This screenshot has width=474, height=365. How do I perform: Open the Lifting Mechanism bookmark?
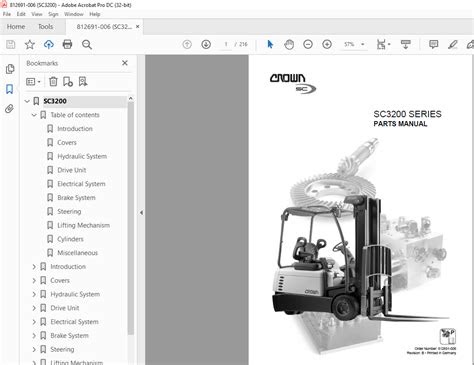tap(83, 225)
